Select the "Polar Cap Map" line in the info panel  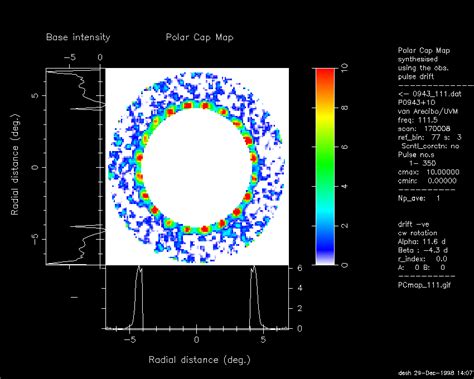424,50
